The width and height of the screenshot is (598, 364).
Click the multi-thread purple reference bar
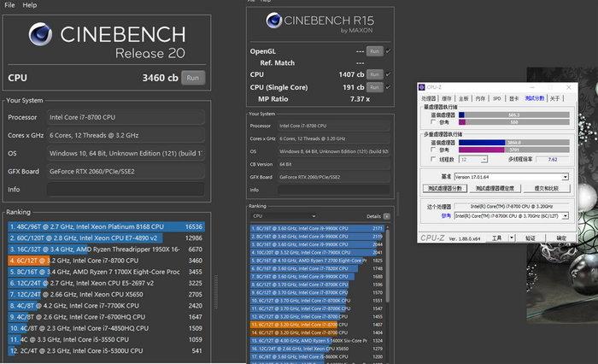click(482, 150)
